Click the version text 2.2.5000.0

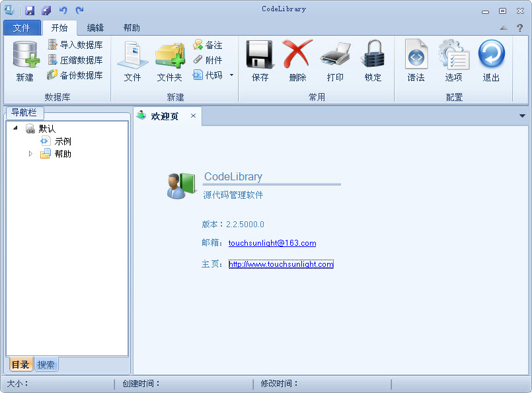click(x=245, y=225)
